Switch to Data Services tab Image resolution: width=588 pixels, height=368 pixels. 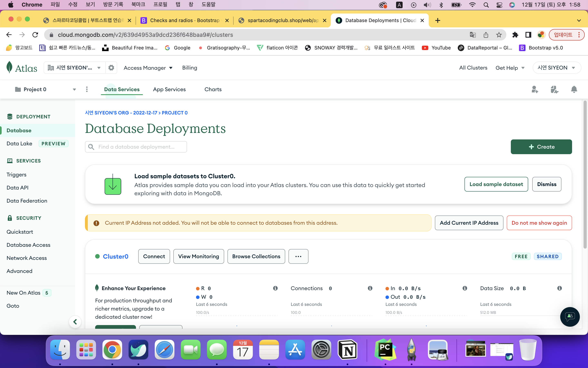pyautogui.click(x=122, y=89)
